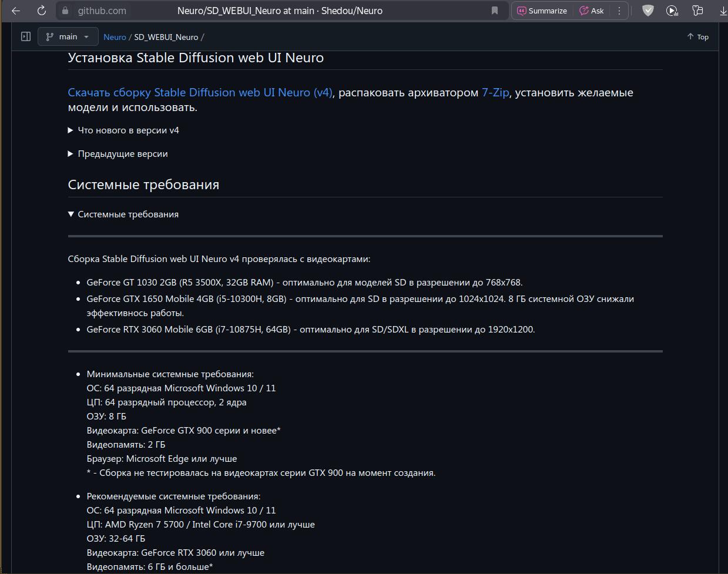Reload the page with the refresh icon

41,11
